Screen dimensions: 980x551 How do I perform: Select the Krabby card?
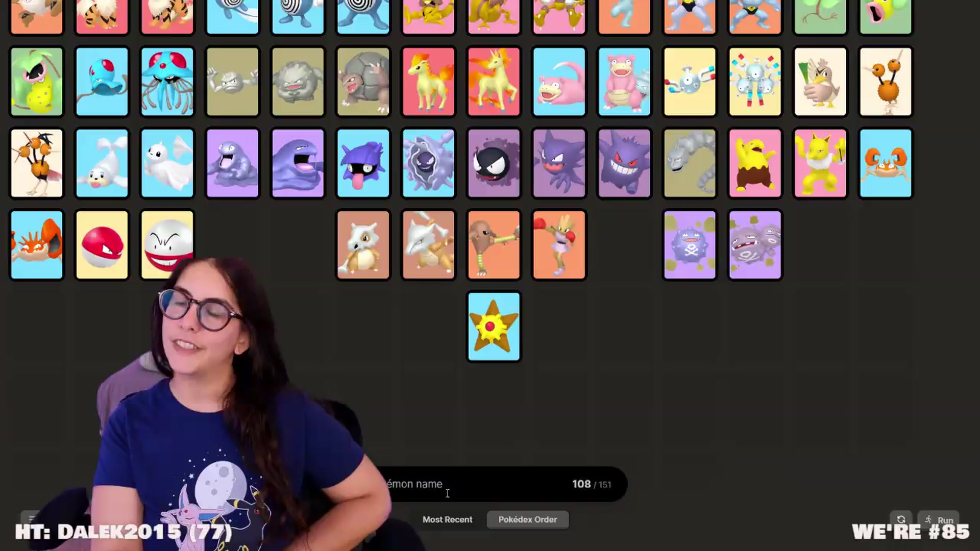point(886,163)
